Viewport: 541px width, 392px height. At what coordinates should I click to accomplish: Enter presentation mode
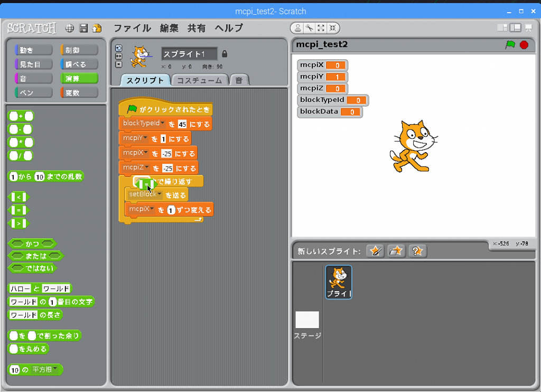[528, 28]
